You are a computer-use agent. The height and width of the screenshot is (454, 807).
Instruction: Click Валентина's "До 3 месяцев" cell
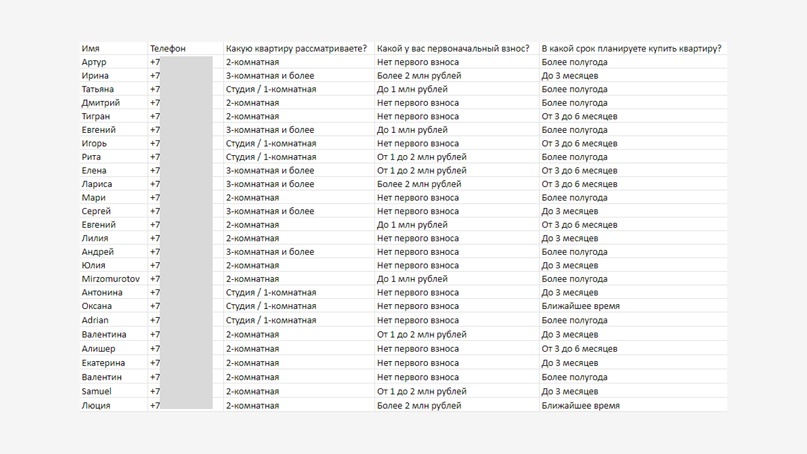(570, 334)
